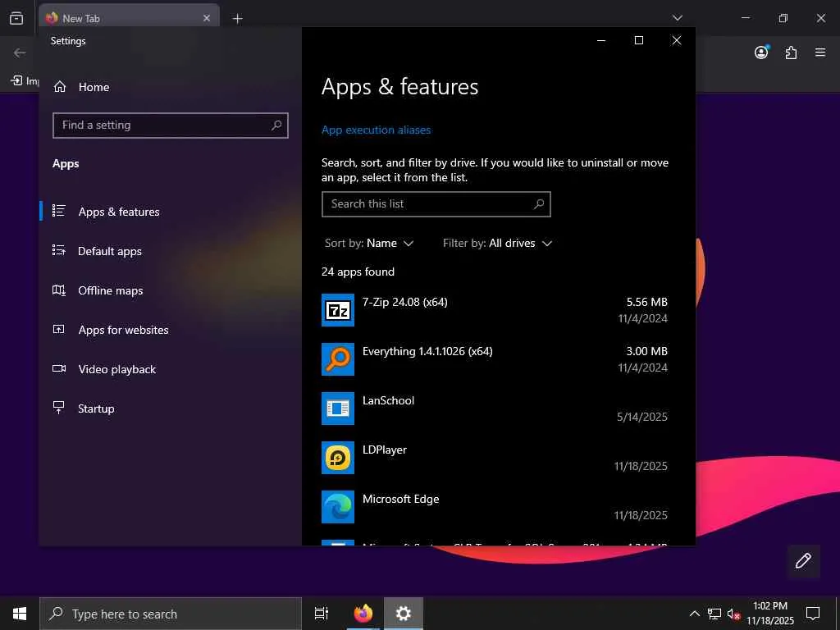Click Firefox icon on the taskbar

pyautogui.click(x=363, y=614)
